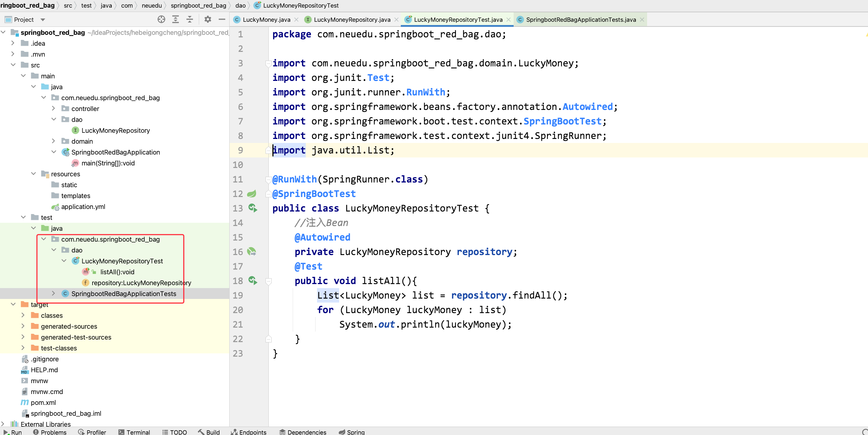Open the Problems tool window

tap(50, 432)
